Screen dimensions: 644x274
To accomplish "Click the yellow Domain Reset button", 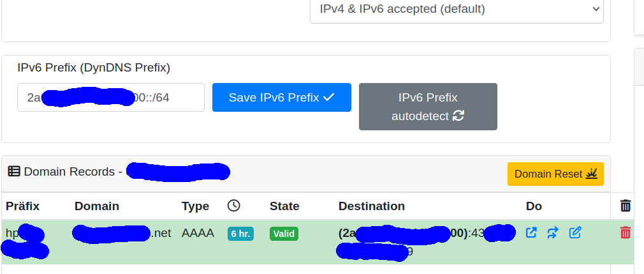I will click(x=555, y=174).
